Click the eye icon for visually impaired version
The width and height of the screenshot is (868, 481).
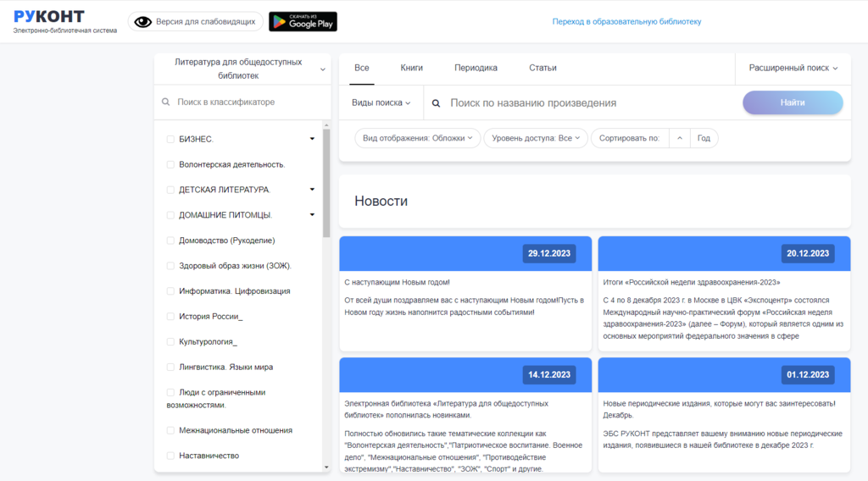[142, 22]
